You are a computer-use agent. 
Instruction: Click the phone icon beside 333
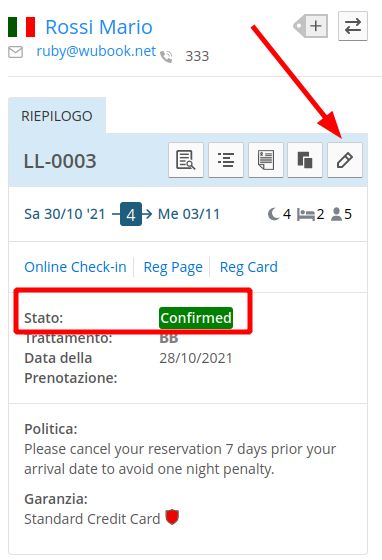[x=166, y=56]
